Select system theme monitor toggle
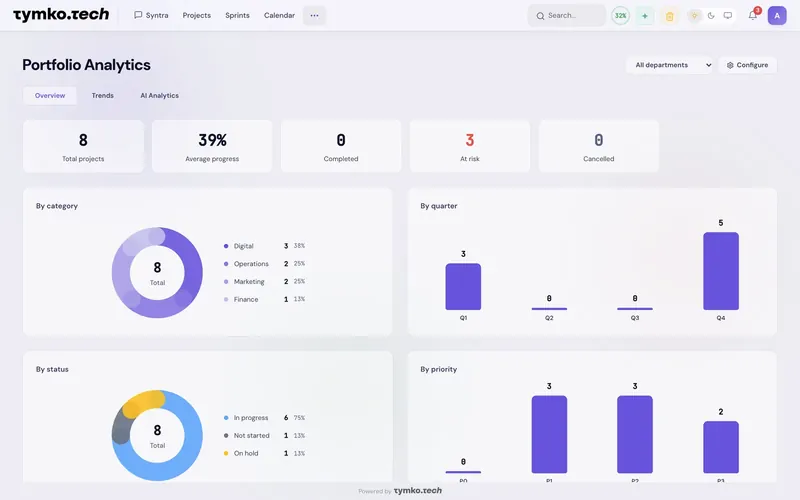The width and height of the screenshot is (800, 500). pyautogui.click(x=728, y=16)
